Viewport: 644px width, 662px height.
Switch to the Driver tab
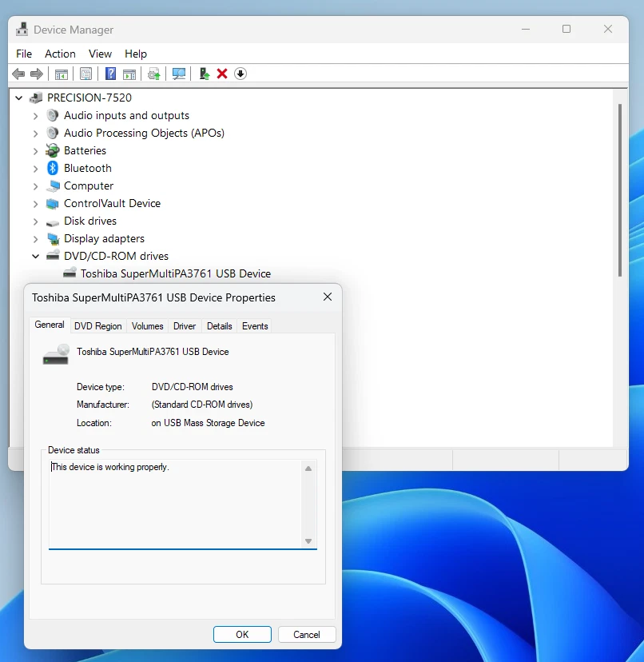[x=185, y=325]
